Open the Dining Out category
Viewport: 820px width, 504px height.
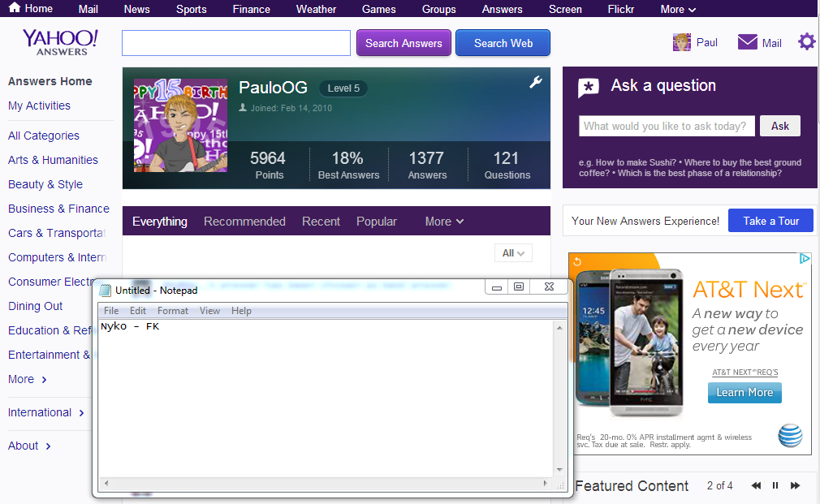(x=35, y=306)
